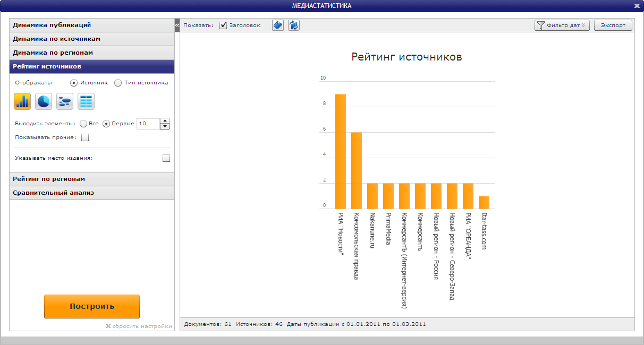Enable Указывать место издания checkbox
The width and height of the screenshot is (644, 345).
tap(166, 158)
